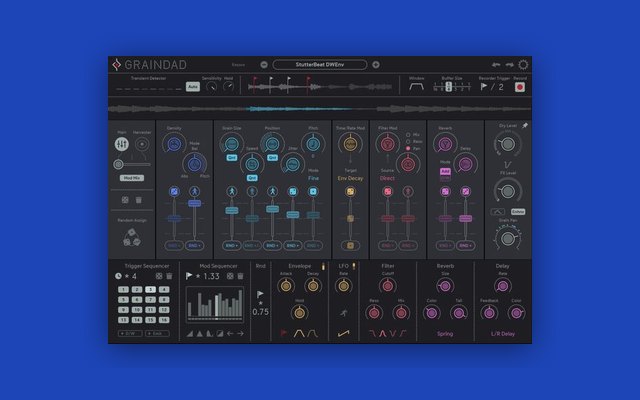Image resolution: width=640 pixels, height=400 pixels.
Task: Adjust the Grain Size modulation fader
Action: click(x=232, y=211)
